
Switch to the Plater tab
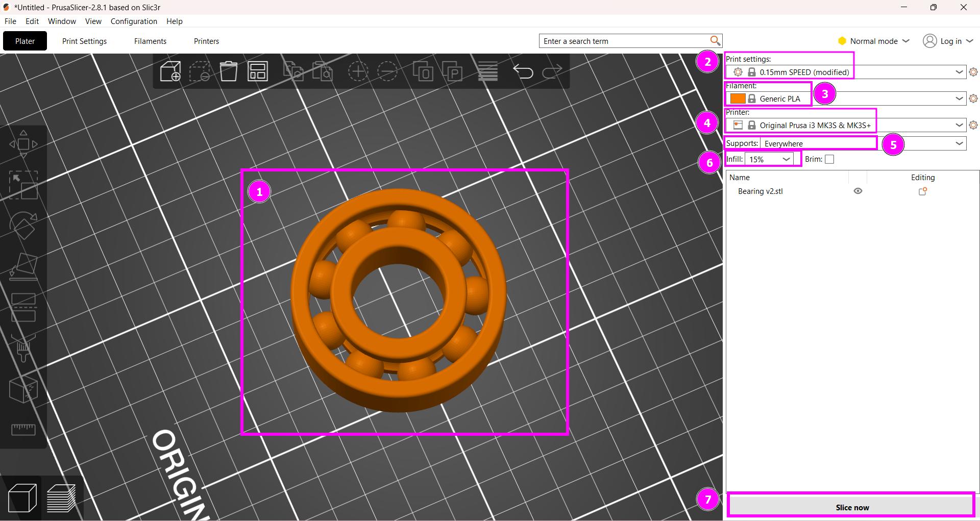(x=25, y=41)
